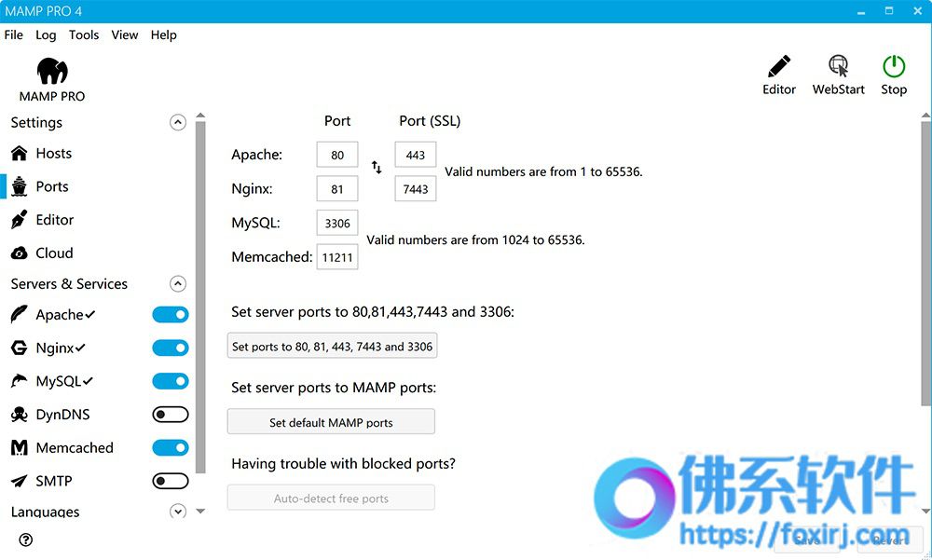932x560 pixels.
Task: Click the Apache feather icon
Action: pyautogui.click(x=19, y=315)
